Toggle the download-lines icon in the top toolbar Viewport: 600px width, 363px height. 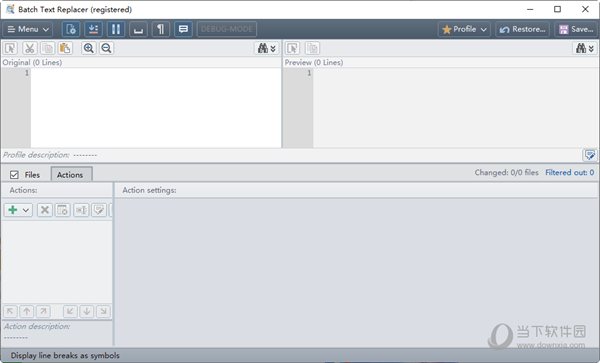[x=93, y=29]
